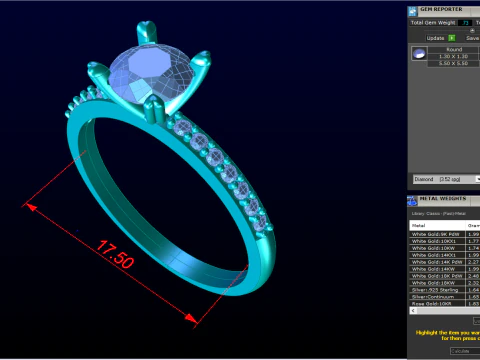
Task: Click the green icon beside Update
Action: coord(452,38)
